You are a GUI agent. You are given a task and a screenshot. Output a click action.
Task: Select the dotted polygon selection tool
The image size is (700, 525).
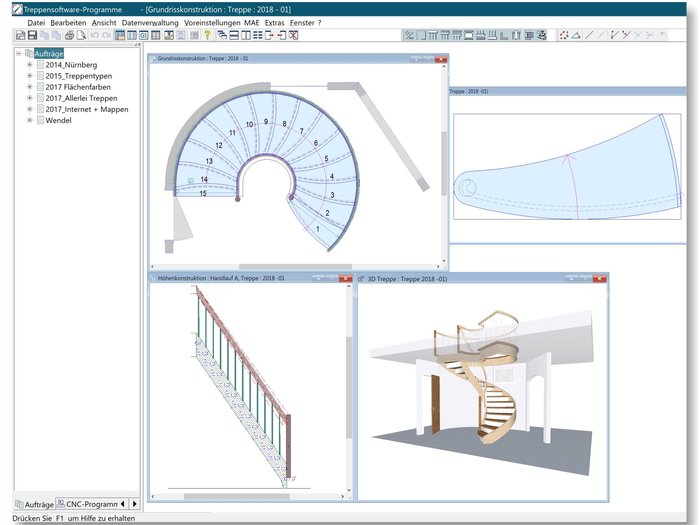coord(564,35)
